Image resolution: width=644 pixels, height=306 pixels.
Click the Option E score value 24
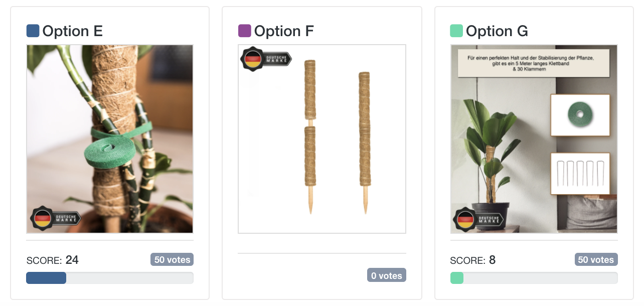pos(72,260)
